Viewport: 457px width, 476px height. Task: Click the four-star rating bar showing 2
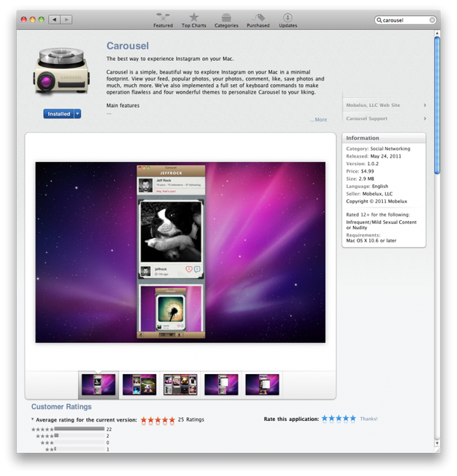tap(80, 436)
